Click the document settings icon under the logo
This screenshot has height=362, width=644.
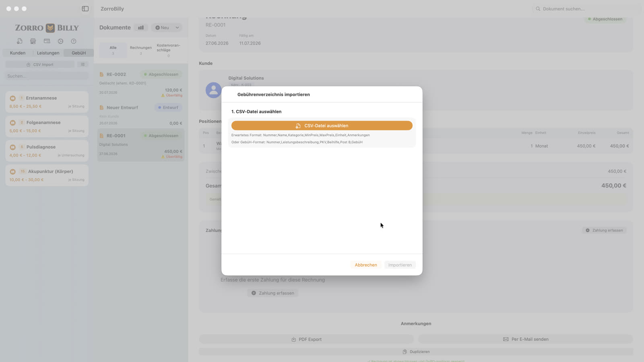click(19, 41)
